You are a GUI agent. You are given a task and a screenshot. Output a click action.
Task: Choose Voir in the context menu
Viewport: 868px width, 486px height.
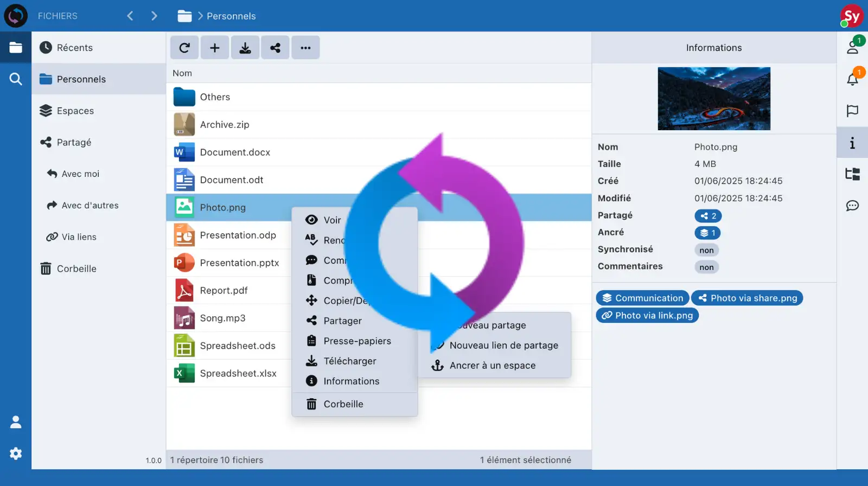click(x=354, y=220)
